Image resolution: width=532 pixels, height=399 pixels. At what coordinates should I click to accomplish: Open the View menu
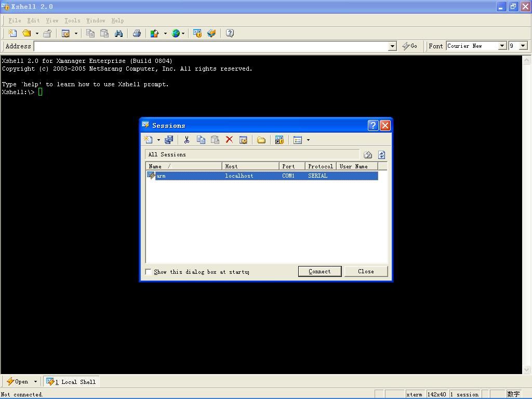point(52,20)
